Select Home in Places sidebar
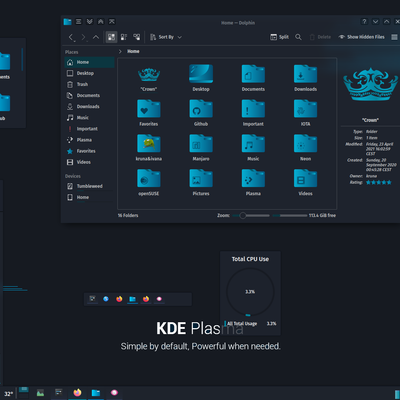Screen dimensions: 400x400 pyautogui.click(x=89, y=62)
